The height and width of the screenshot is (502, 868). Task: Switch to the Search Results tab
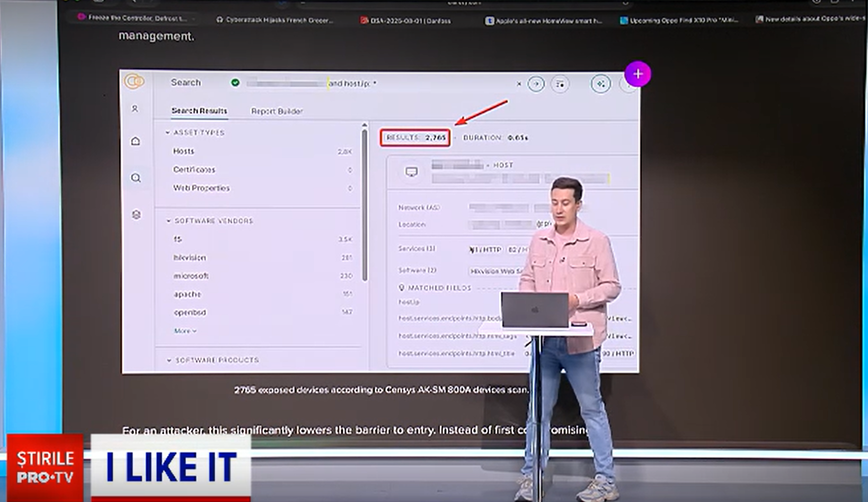tap(199, 111)
